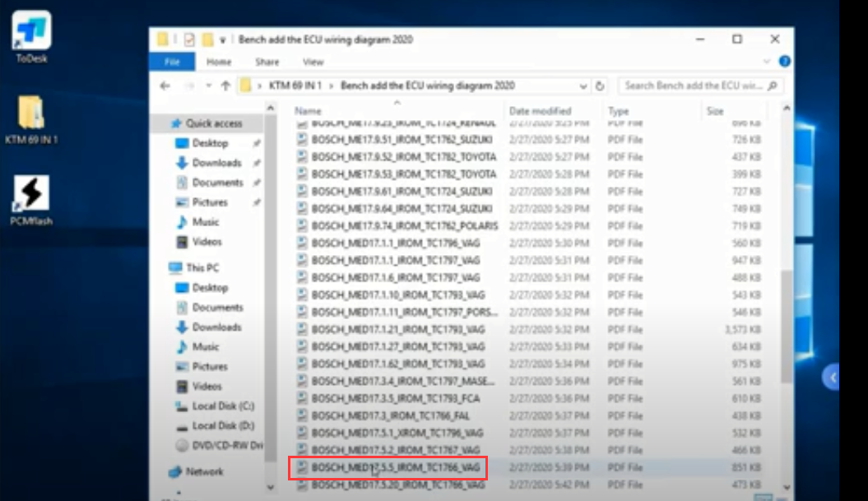Select file BOSCH_MED17.3.5_IROM_TC1793_FCA

[396, 399]
